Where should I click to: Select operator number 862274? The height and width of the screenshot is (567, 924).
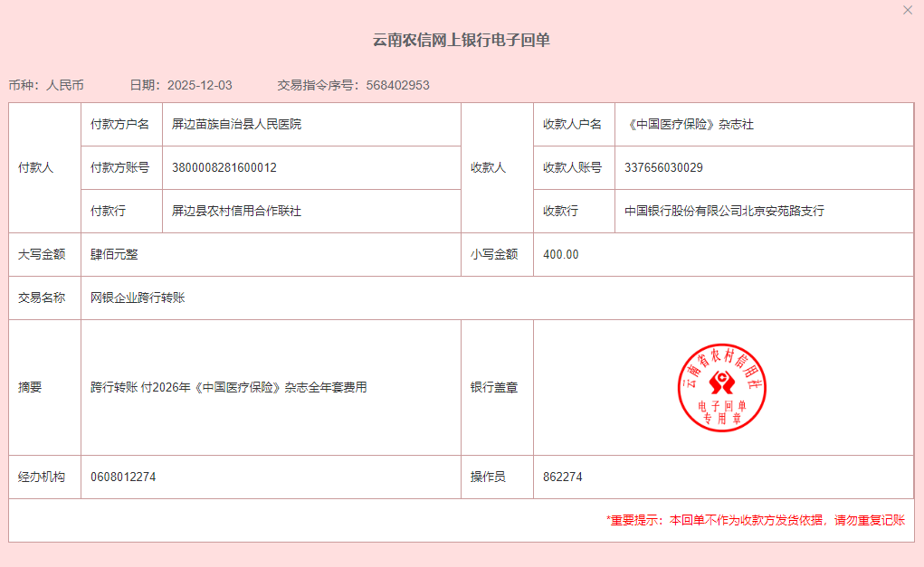pyautogui.click(x=563, y=477)
